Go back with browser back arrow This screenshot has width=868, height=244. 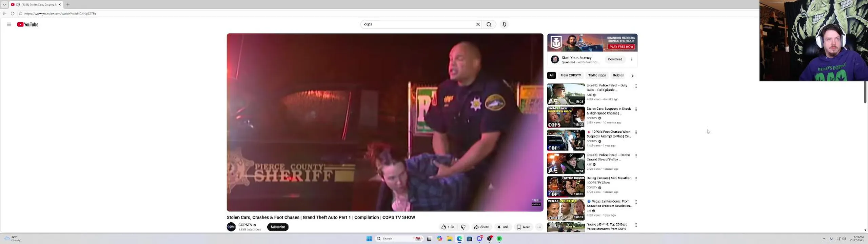click(x=4, y=14)
